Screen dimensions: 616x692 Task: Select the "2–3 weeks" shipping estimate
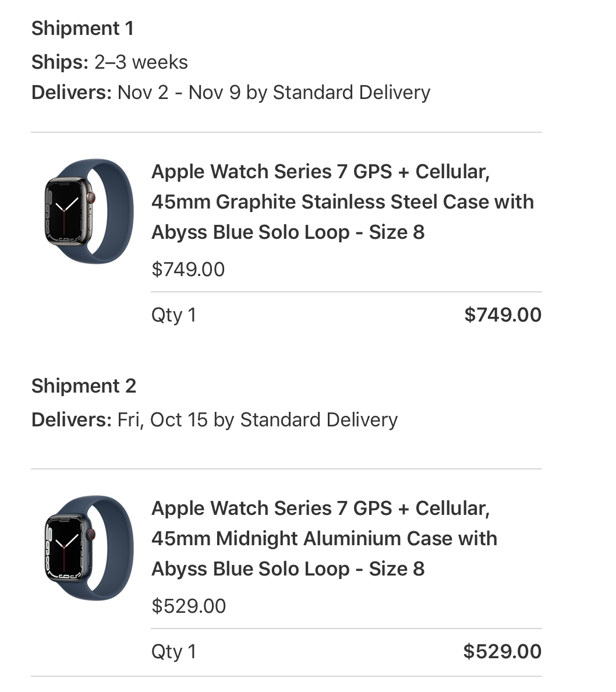pyautogui.click(x=141, y=62)
